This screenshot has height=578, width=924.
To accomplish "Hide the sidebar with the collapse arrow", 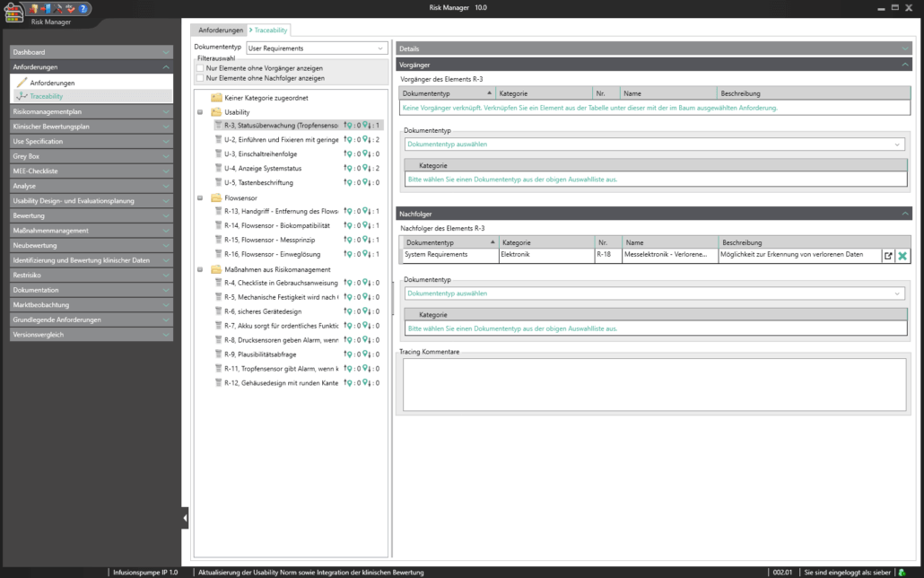I will coord(185,518).
